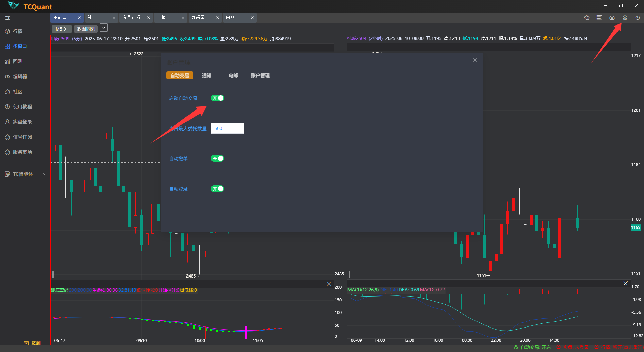Open the settings gear icon
Viewport: 644px width, 352px height.
tap(625, 18)
